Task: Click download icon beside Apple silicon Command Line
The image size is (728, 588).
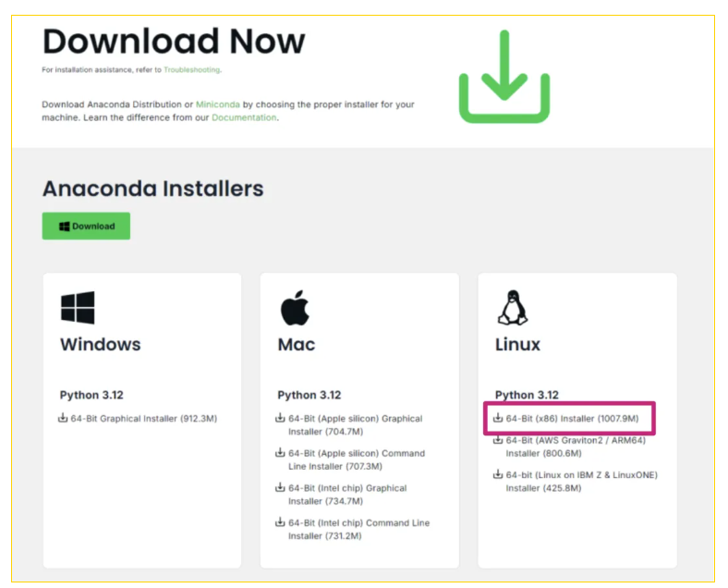Action: pyautogui.click(x=280, y=452)
